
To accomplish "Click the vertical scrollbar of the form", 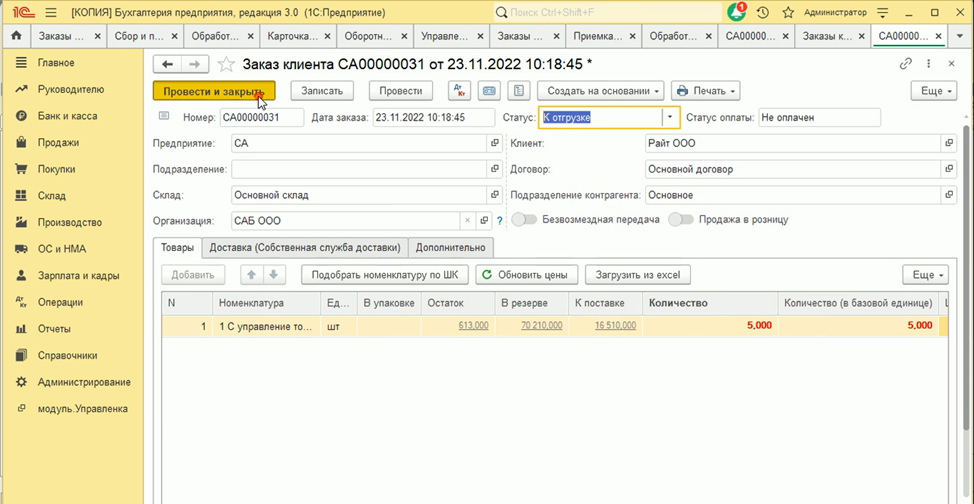I will (968, 277).
